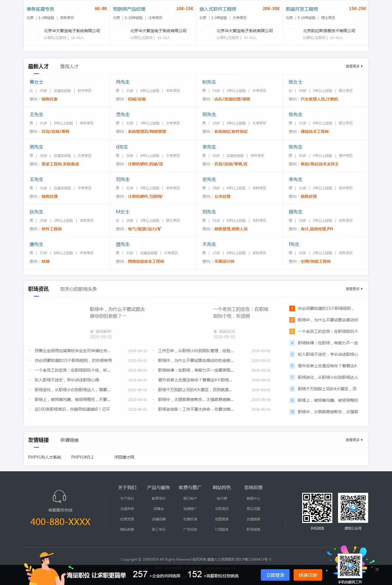This screenshot has width=392, height=585.
Task: Click the rank 5 number badge
Action: click(x=292, y=354)
